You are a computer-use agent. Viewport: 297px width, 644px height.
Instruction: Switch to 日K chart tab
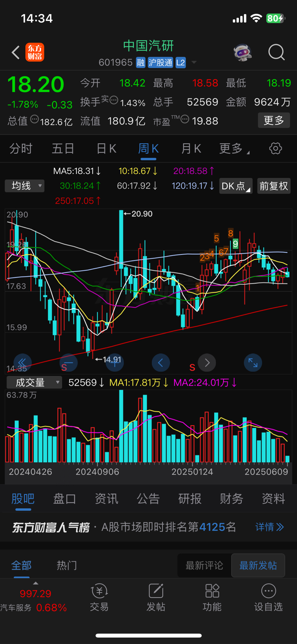106,148
